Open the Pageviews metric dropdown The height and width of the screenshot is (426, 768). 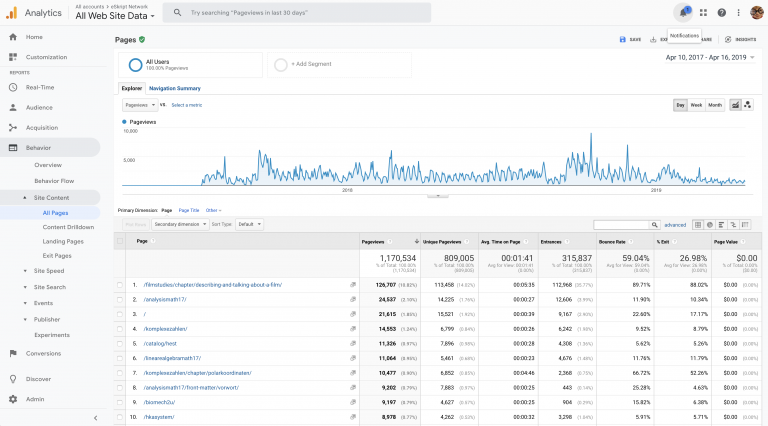[x=140, y=105]
